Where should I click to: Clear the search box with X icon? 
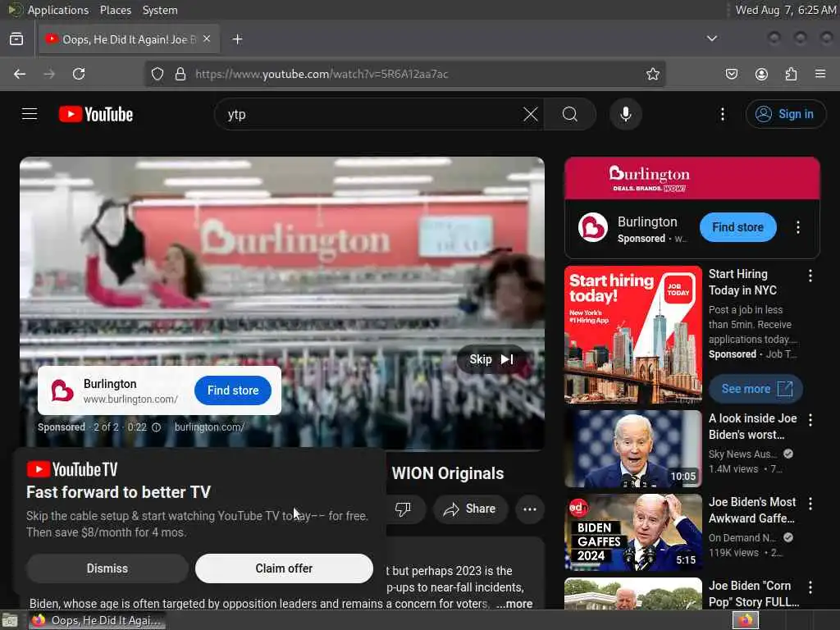coord(531,114)
